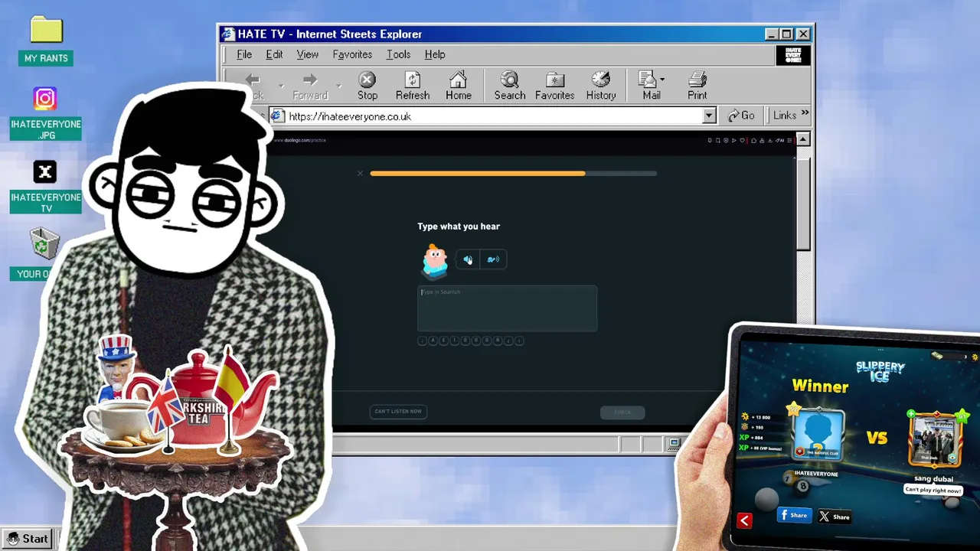The height and width of the screenshot is (551, 980).
Task: Click the CHECK button
Action: coord(622,412)
